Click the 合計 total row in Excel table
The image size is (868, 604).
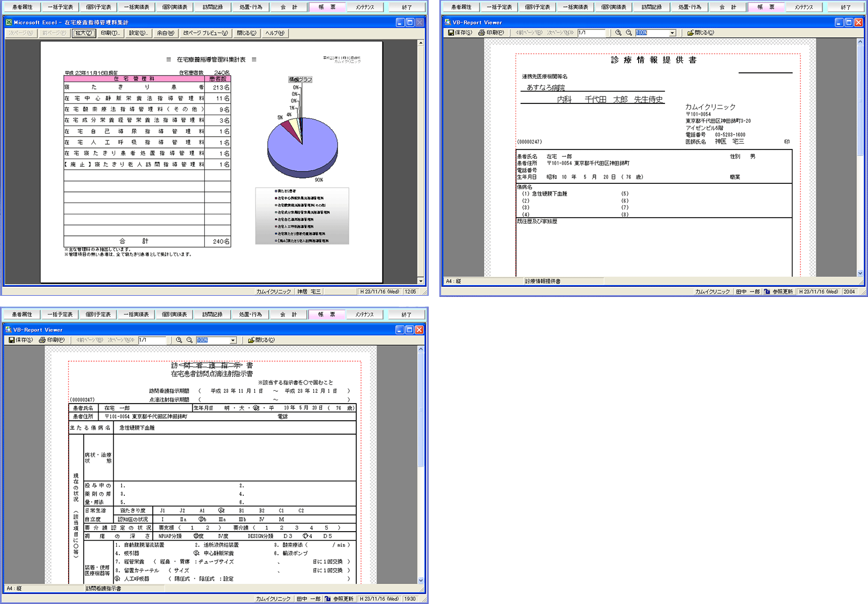147,241
